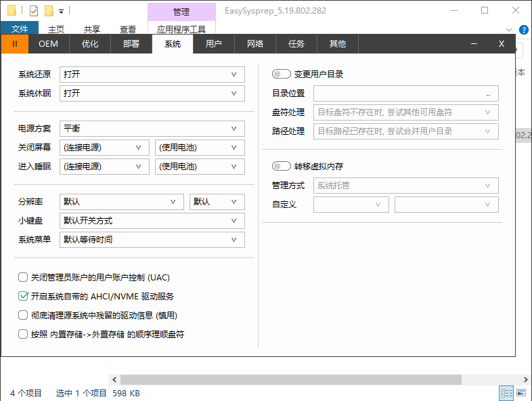Click the orange EasySysprep logo icon
Viewport: 532px width, 401px height.
pos(15,43)
